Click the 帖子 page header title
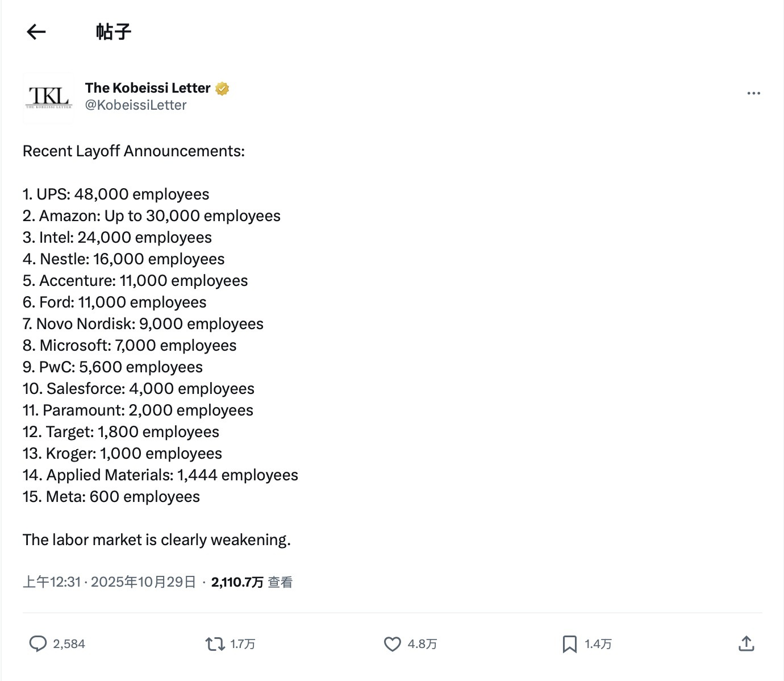The height and width of the screenshot is (681, 784). point(114,32)
